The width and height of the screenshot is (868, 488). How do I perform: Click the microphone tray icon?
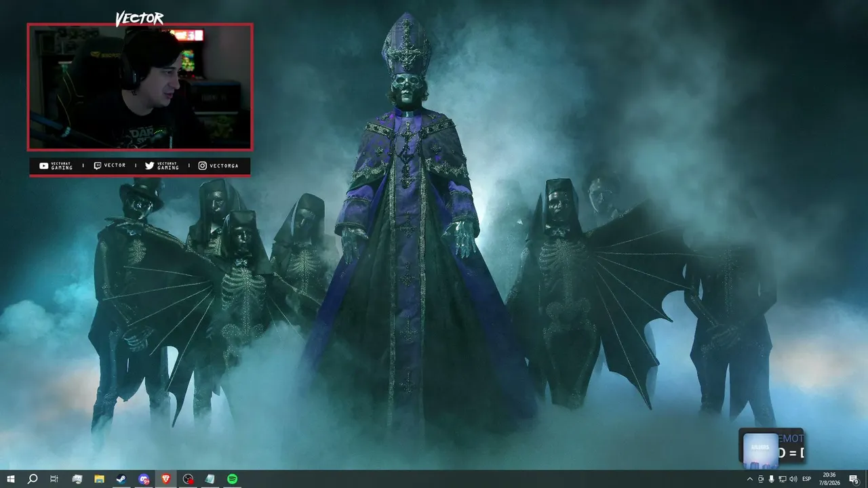[x=771, y=479]
